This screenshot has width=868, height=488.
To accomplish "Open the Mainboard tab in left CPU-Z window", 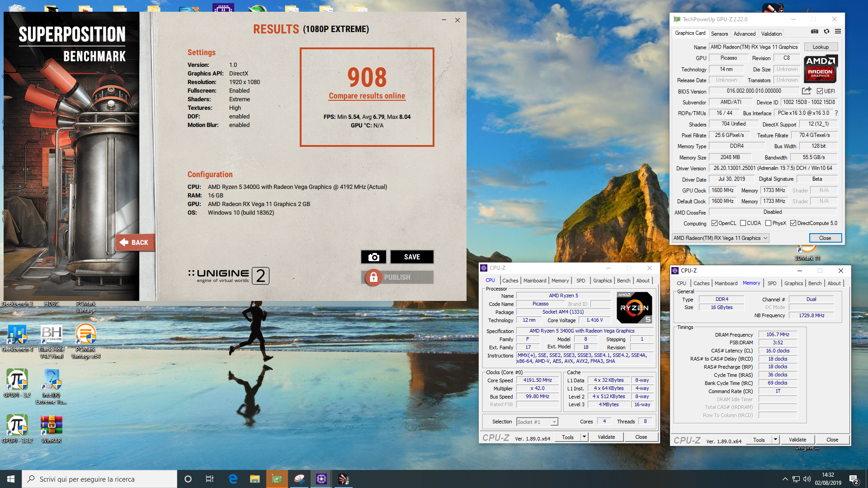I will 534,281.
